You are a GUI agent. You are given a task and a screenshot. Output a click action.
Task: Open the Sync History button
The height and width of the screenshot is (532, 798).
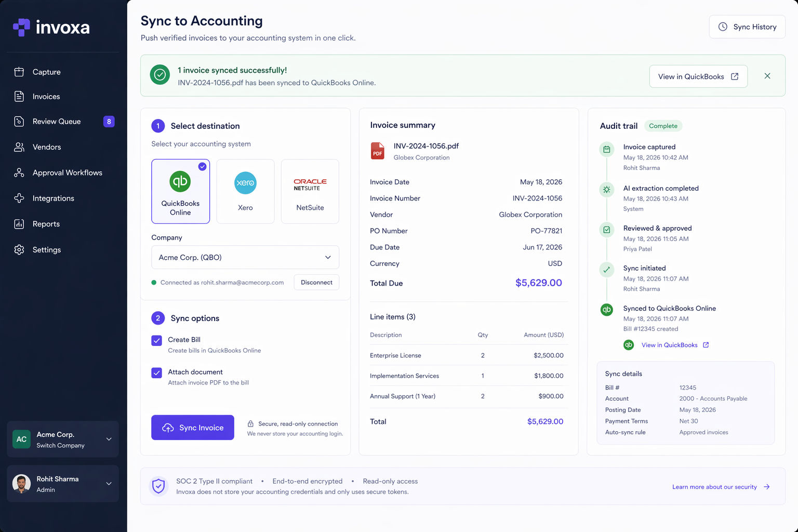click(x=747, y=26)
